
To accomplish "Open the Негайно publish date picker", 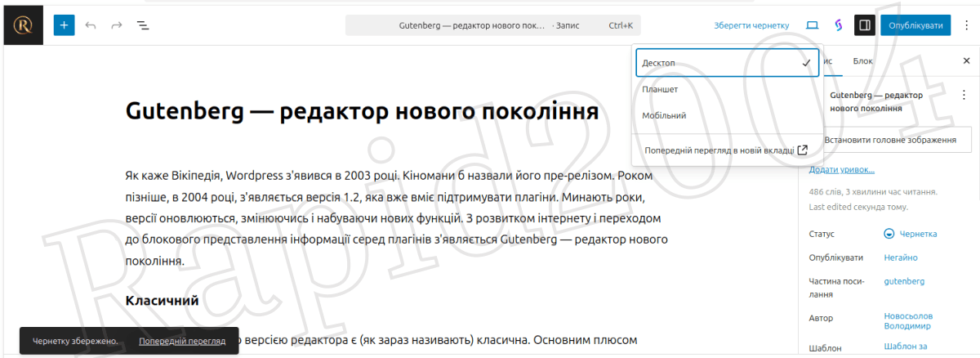I will (901, 257).
